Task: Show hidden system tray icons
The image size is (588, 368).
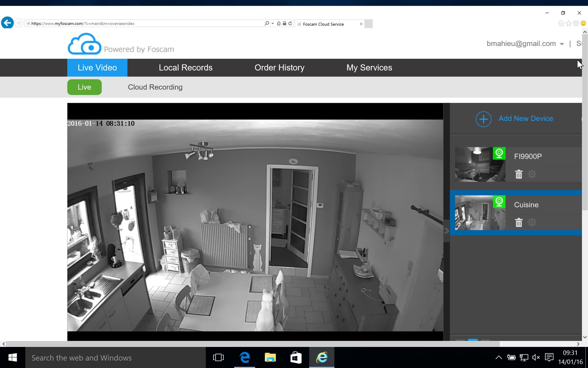Action: (x=498, y=357)
